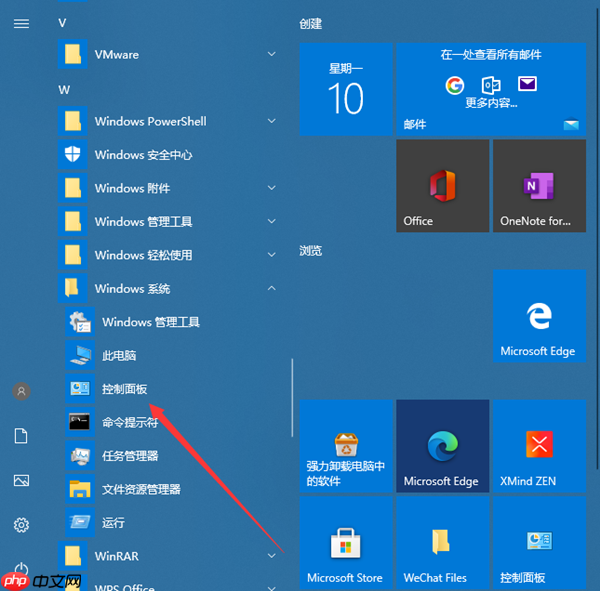Click 此电脑 text entry
Screen dimensions: 600x591
119,356
